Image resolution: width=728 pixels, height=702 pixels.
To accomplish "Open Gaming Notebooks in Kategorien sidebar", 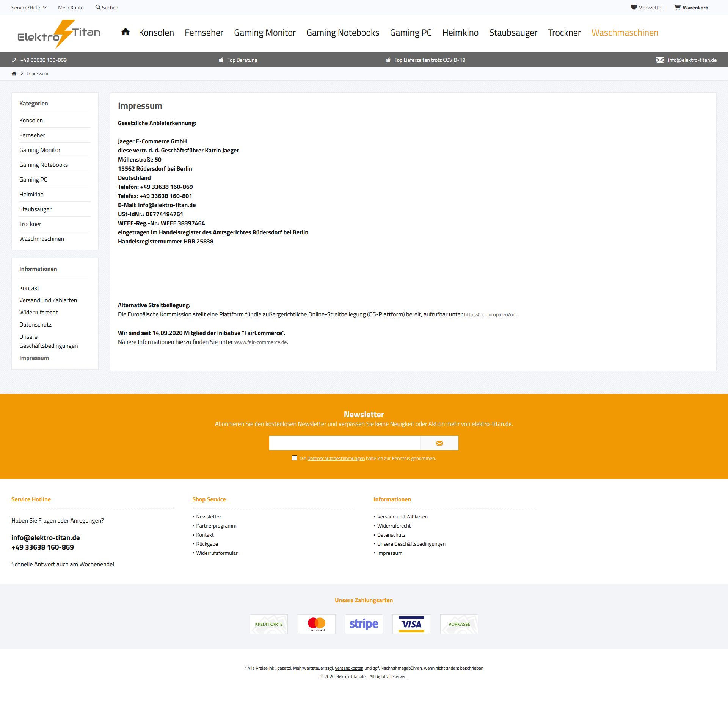I will (x=44, y=165).
